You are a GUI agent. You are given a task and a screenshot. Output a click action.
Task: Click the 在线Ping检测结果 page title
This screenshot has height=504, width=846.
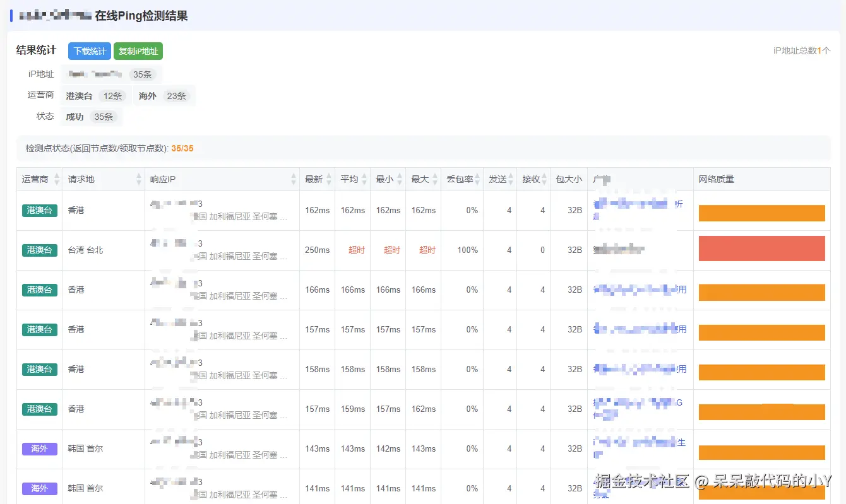141,16
